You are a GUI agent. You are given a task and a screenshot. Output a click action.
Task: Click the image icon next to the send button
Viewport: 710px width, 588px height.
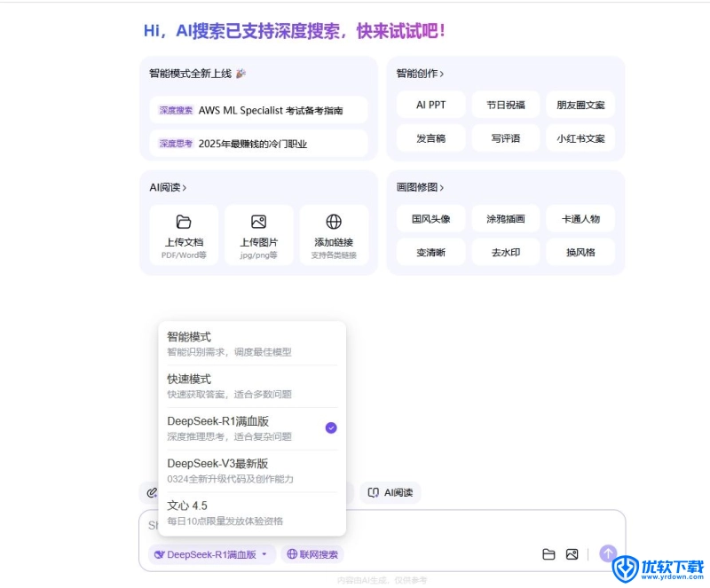[x=572, y=553]
